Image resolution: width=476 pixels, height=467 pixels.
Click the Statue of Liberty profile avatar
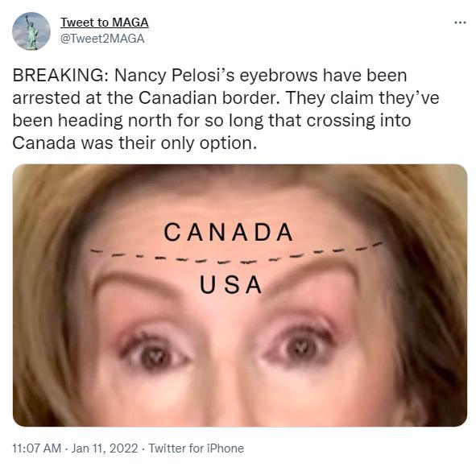point(31,31)
